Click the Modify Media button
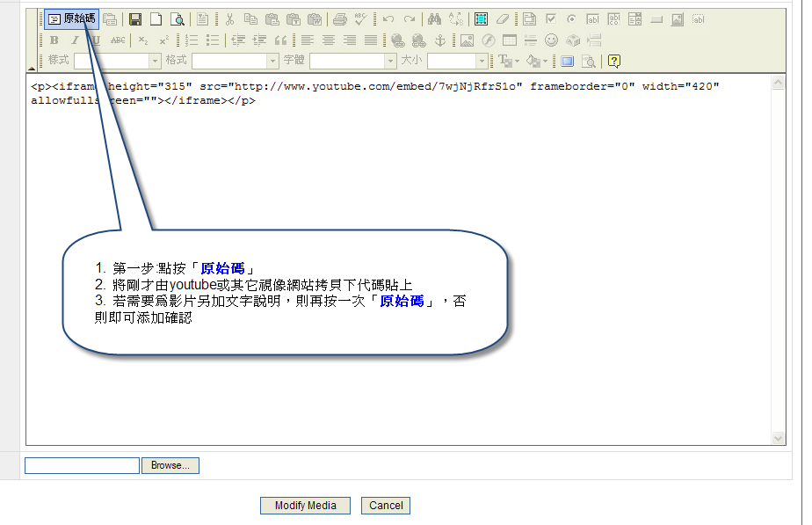Viewport: 812px width, 525px height. pyautogui.click(x=305, y=506)
